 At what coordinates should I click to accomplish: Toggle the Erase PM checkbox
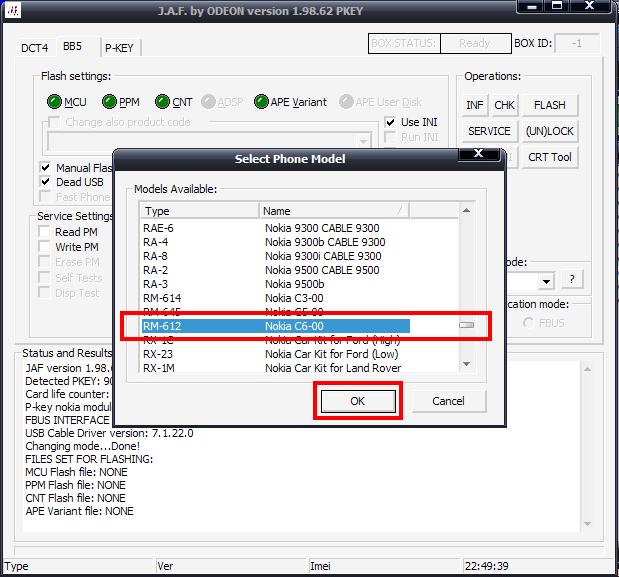[x=44, y=262]
